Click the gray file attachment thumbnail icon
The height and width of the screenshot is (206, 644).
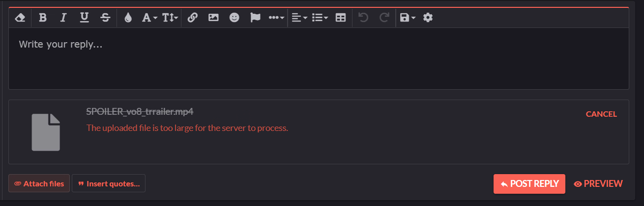point(46,132)
